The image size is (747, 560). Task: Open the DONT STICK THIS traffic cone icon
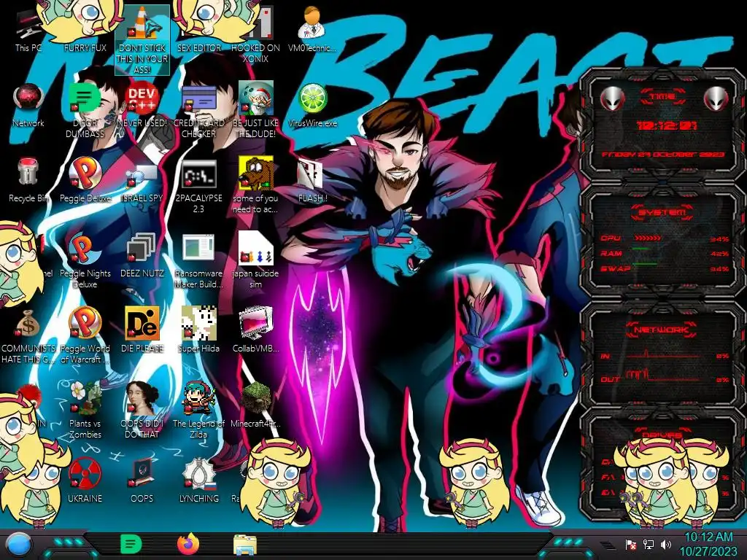pyautogui.click(x=142, y=40)
